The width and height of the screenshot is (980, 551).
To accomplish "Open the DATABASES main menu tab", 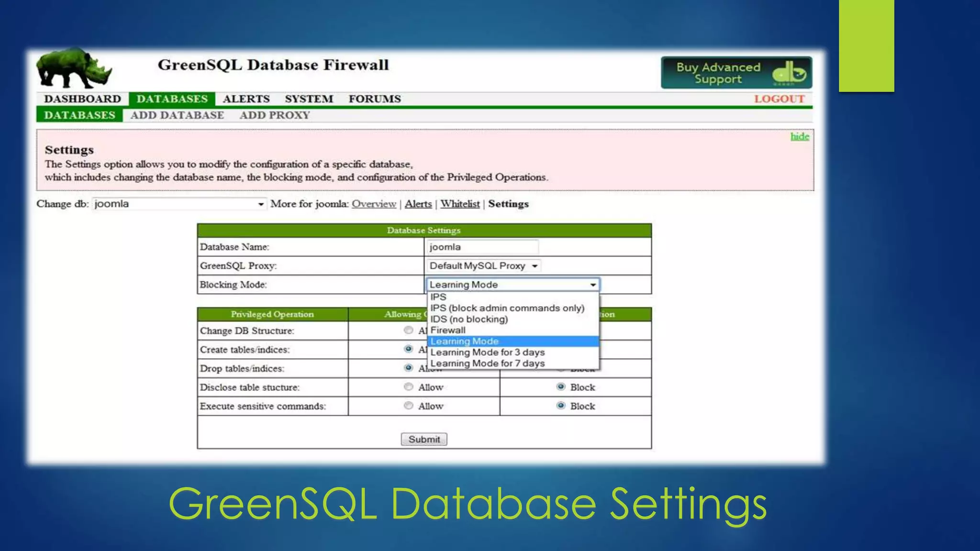I will [172, 99].
